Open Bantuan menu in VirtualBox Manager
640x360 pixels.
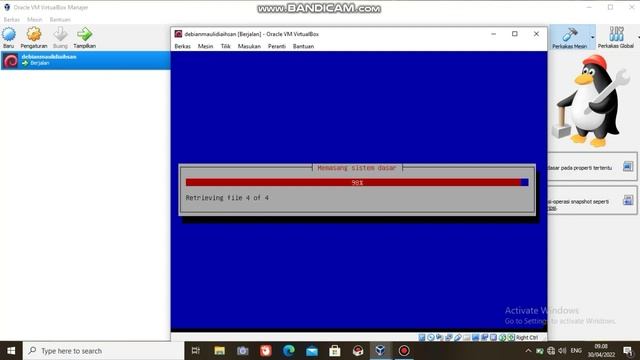[x=60, y=19]
